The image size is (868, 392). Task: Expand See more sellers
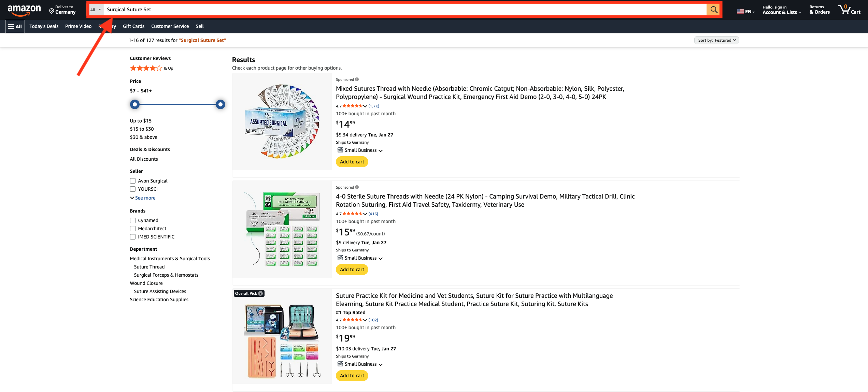(x=145, y=198)
